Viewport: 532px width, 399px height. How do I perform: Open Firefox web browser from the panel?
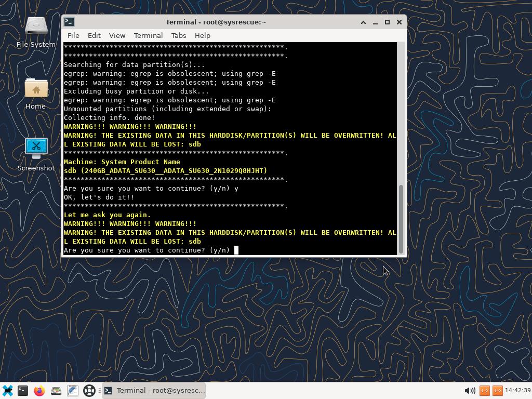39,390
